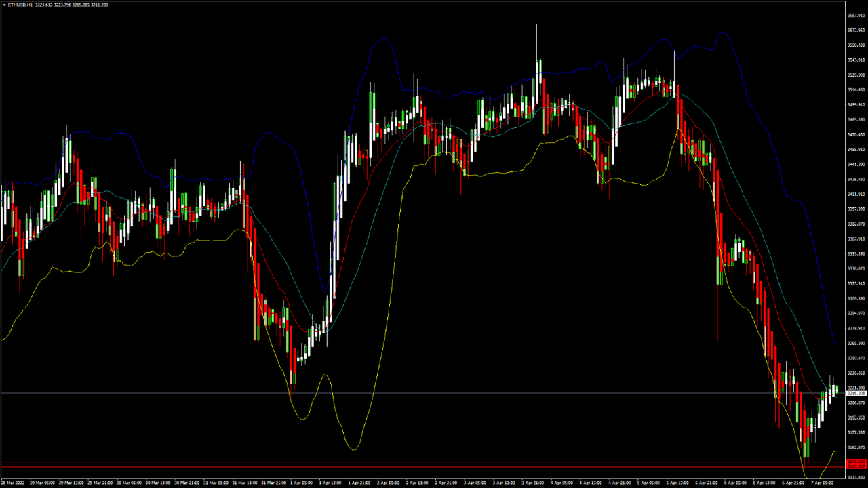868x488 pixels.
Task: Click the 28 Mar 2022 time axis label
Action: [x=14, y=483]
